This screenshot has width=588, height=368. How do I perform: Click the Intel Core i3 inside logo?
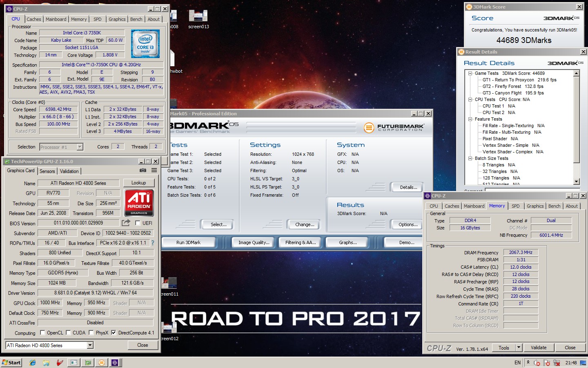145,44
